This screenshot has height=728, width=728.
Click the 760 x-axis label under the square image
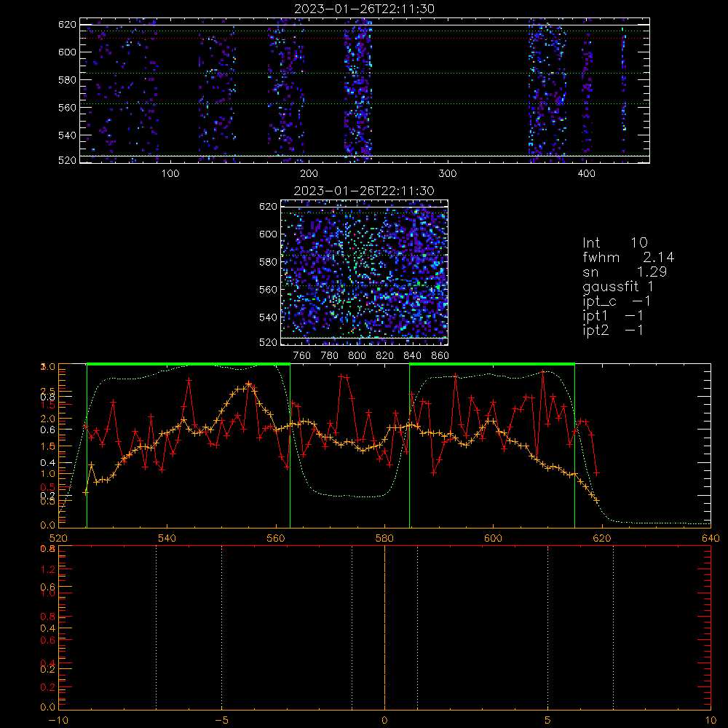302,356
